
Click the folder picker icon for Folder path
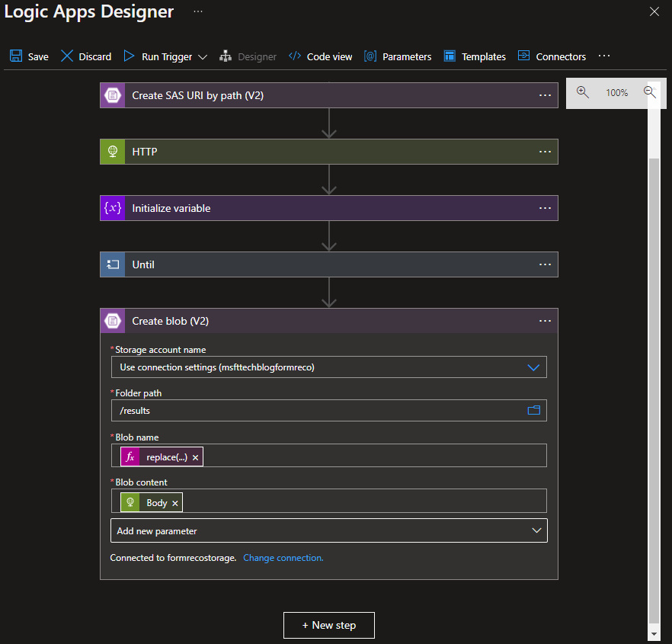[x=533, y=411]
